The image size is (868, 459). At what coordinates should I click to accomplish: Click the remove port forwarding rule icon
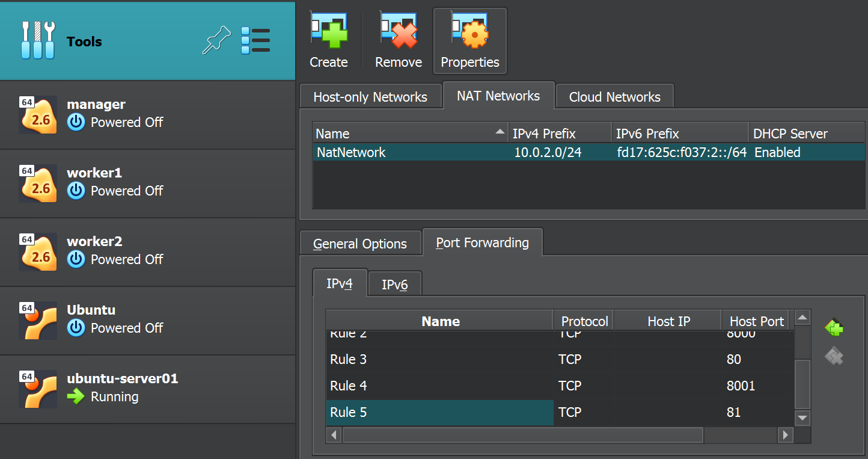coord(834,357)
